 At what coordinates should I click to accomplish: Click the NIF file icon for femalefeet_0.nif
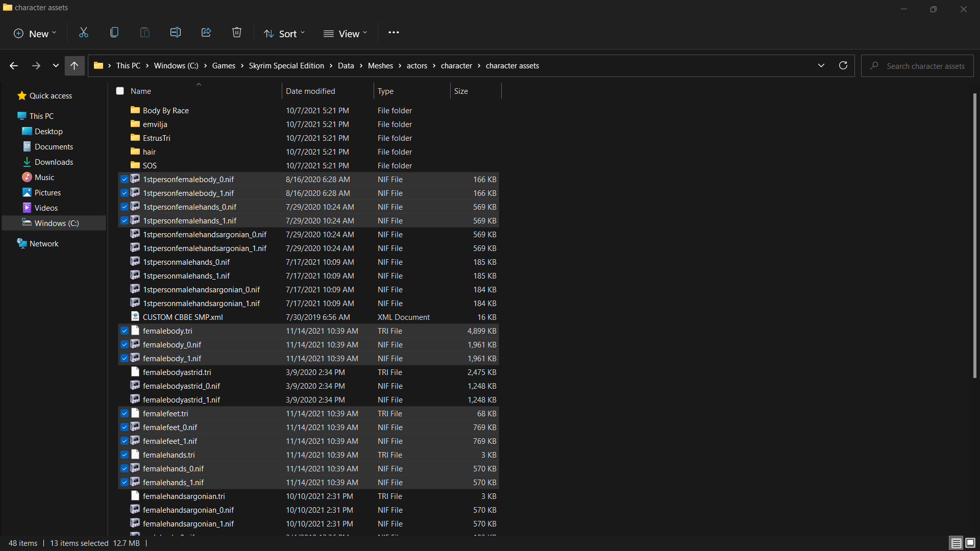tap(135, 427)
